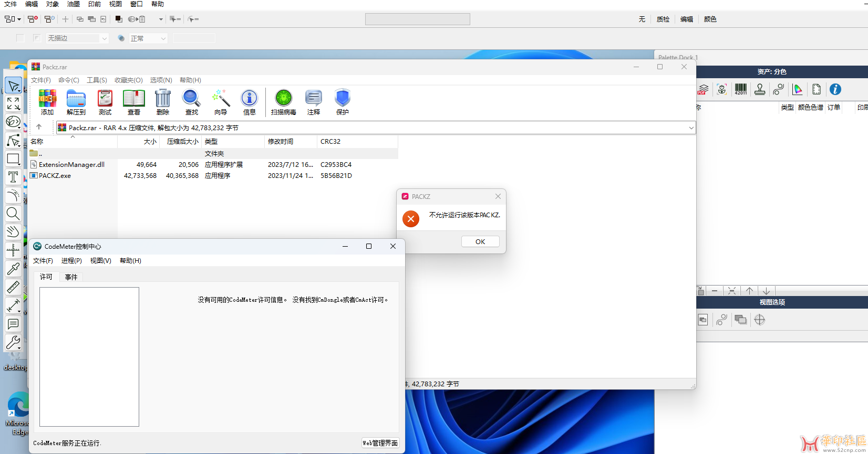
Task: Select the Eyedropper tool in PACKZ toolbox
Action: pos(13,269)
